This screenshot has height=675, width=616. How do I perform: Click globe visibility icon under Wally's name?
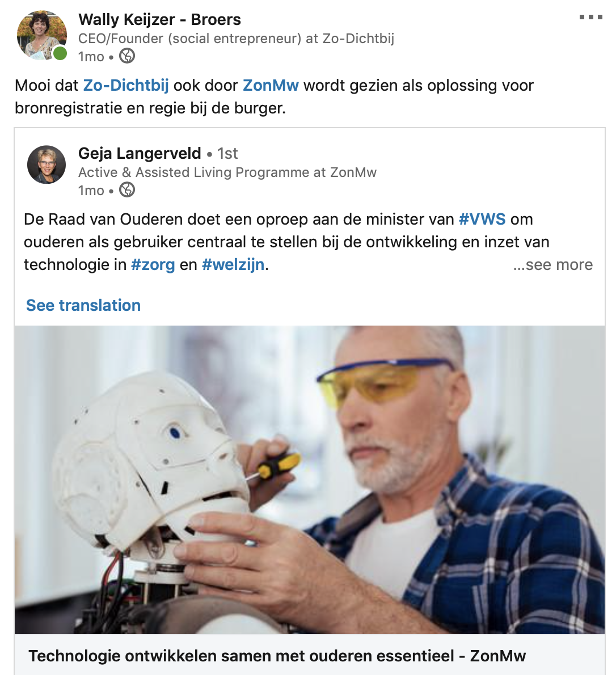(126, 56)
